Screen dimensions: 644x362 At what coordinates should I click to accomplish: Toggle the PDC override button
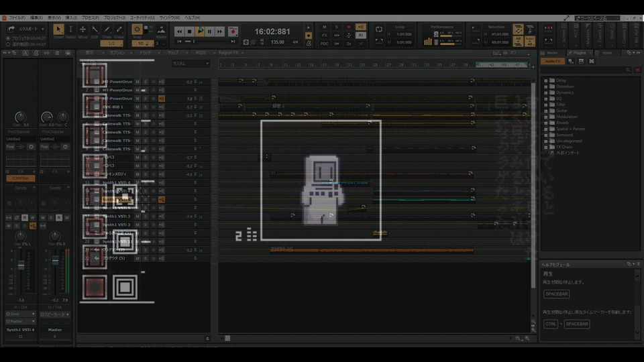point(325,44)
